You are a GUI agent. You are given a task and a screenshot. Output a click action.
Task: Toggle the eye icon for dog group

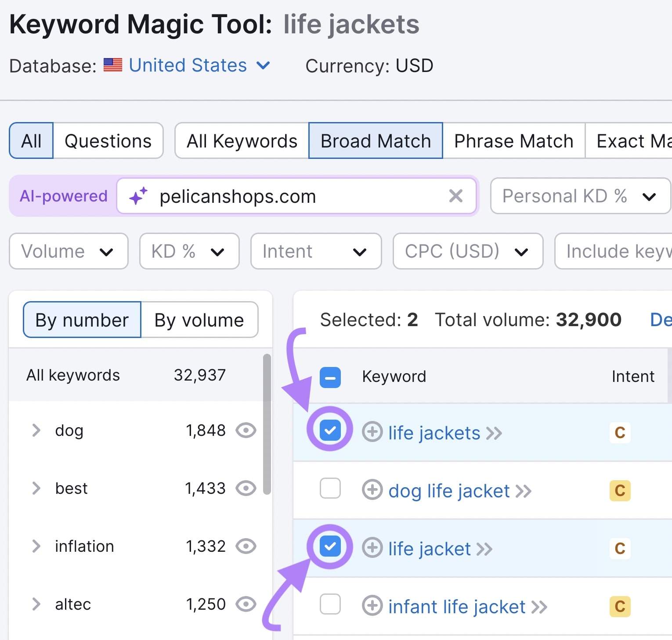(x=246, y=431)
